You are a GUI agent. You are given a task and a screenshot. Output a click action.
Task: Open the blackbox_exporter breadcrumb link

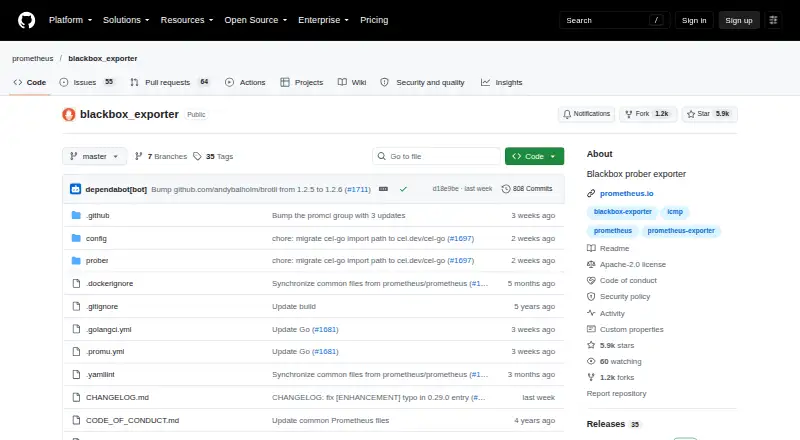click(103, 58)
